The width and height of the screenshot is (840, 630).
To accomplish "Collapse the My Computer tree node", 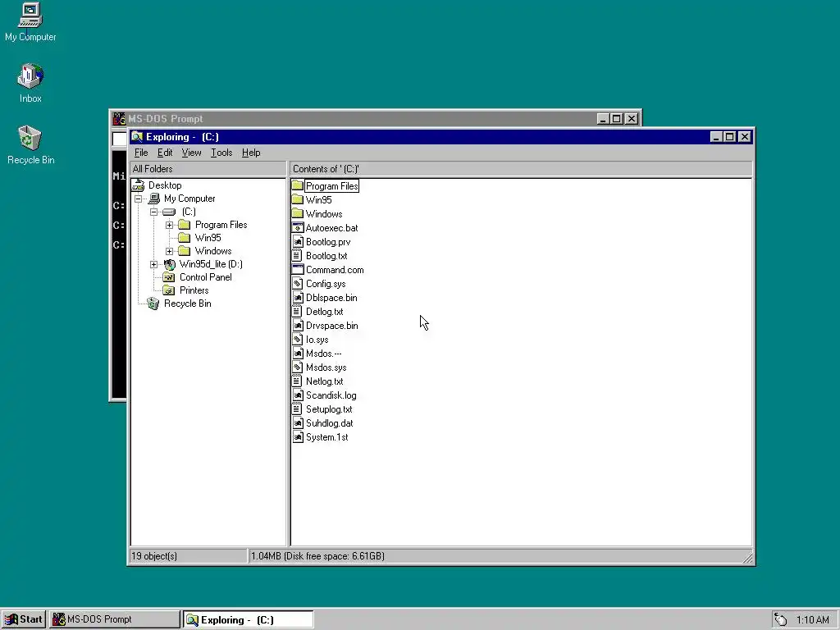I will point(138,199).
